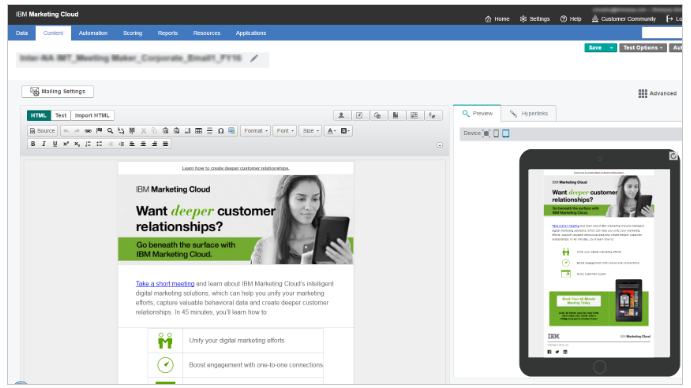
Task: Open the Scoring menu tab
Action: pos(133,33)
